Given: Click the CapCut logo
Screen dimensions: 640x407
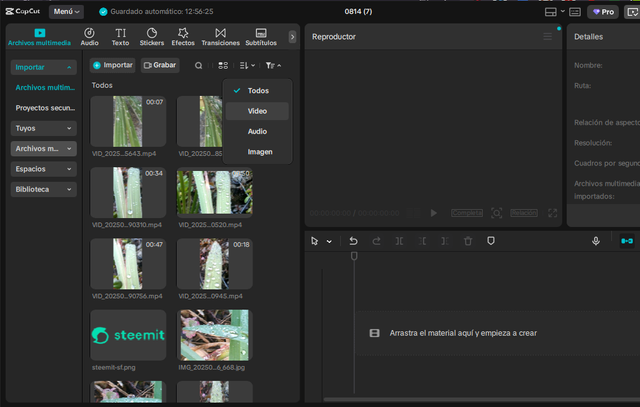Looking at the screenshot, I should click(23, 11).
